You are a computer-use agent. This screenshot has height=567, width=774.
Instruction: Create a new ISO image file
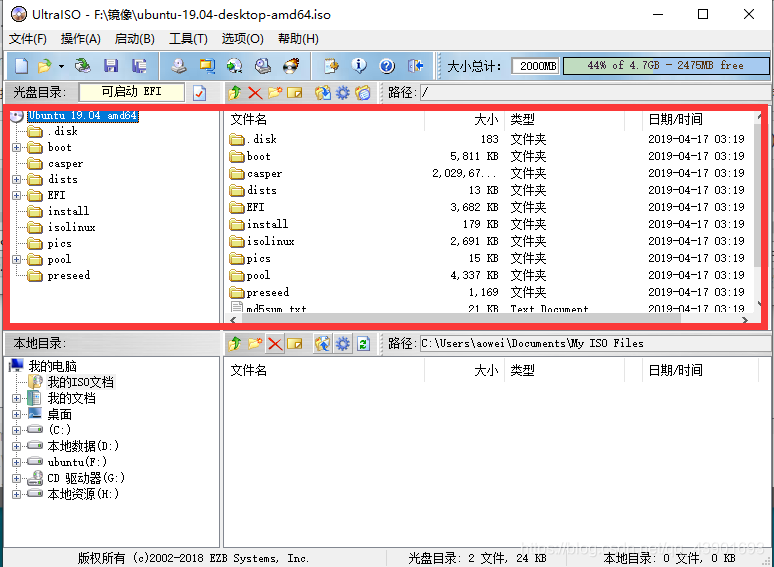click(21, 66)
